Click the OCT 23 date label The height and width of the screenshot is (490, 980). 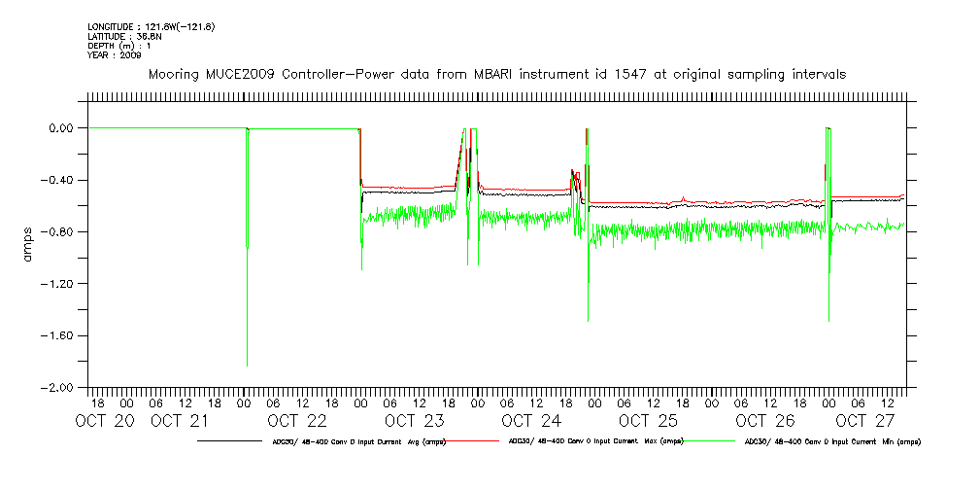(414, 422)
